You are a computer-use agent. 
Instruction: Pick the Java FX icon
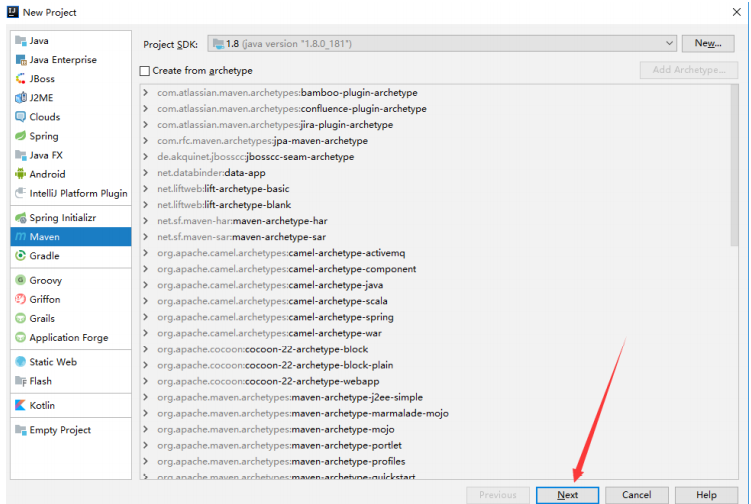21,155
